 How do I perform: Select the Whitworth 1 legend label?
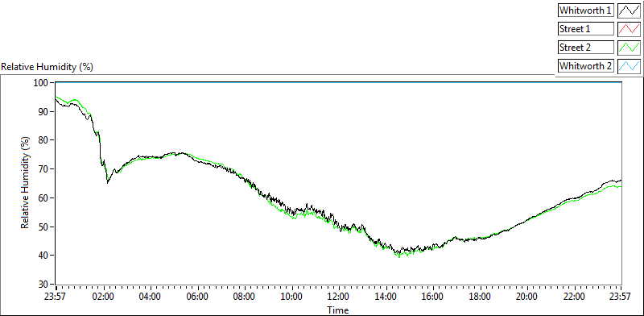point(586,10)
